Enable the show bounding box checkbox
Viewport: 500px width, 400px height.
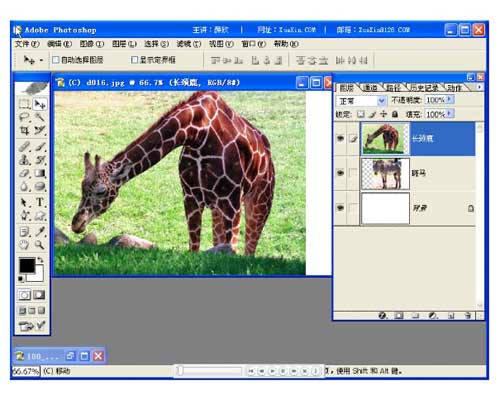pos(134,60)
